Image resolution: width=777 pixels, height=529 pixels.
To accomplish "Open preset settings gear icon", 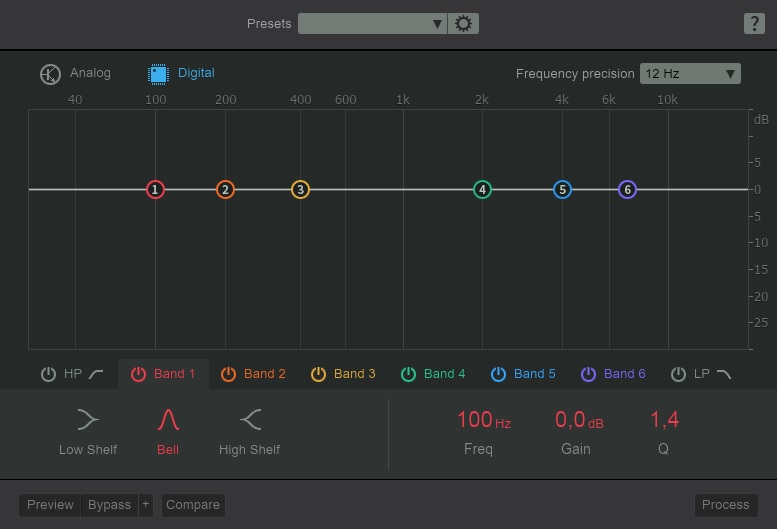I will point(463,24).
